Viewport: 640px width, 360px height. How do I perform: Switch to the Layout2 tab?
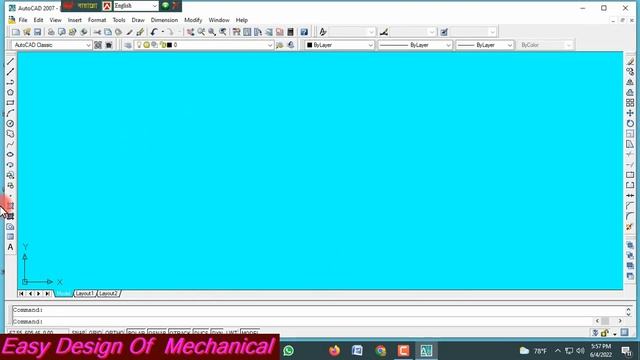tap(109, 293)
